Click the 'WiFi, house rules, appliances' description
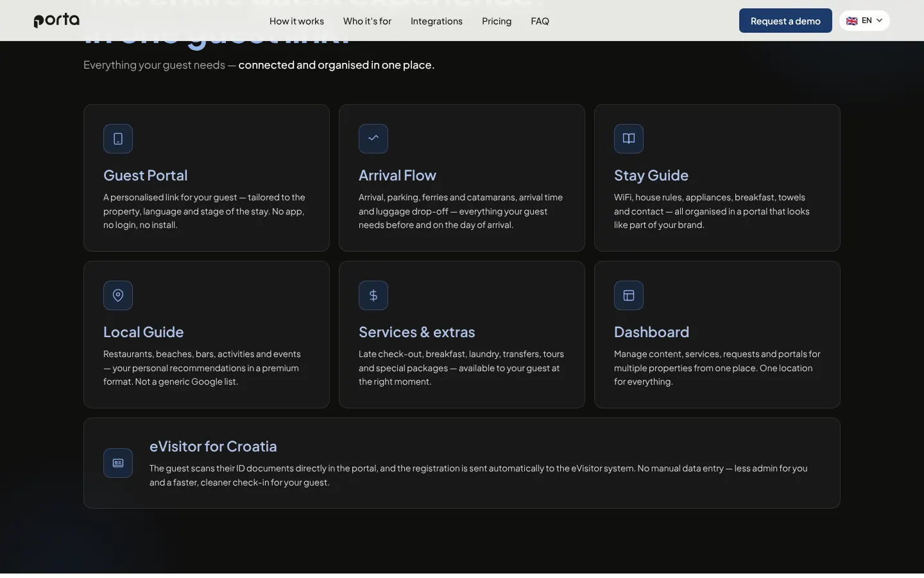Image resolution: width=924 pixels, height=578 pixels. 712,211
